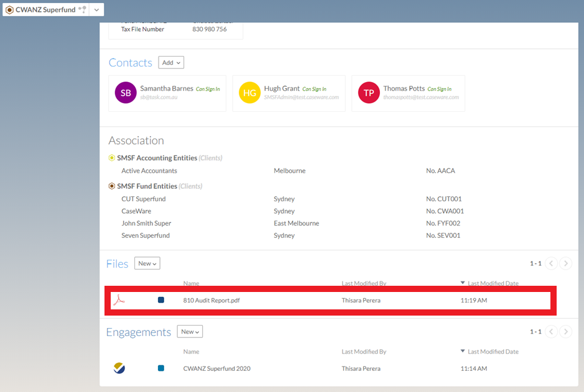The height and width of the screenshot is (392, 584).
Task: Select CUT Superfund association
Action: (x=144, y=199)
